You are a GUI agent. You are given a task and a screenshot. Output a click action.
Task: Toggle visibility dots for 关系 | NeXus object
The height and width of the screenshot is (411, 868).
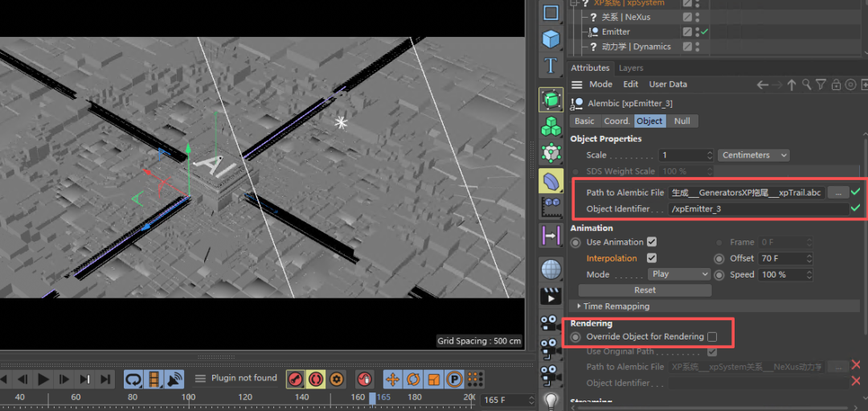click(x=698, y=17)
